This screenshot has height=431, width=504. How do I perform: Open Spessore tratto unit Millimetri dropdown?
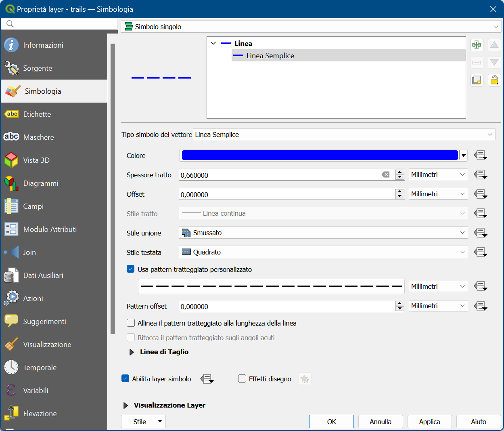coord(438,175)
